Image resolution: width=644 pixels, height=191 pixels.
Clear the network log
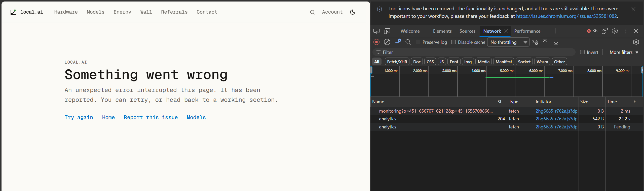tap(387, 42)
